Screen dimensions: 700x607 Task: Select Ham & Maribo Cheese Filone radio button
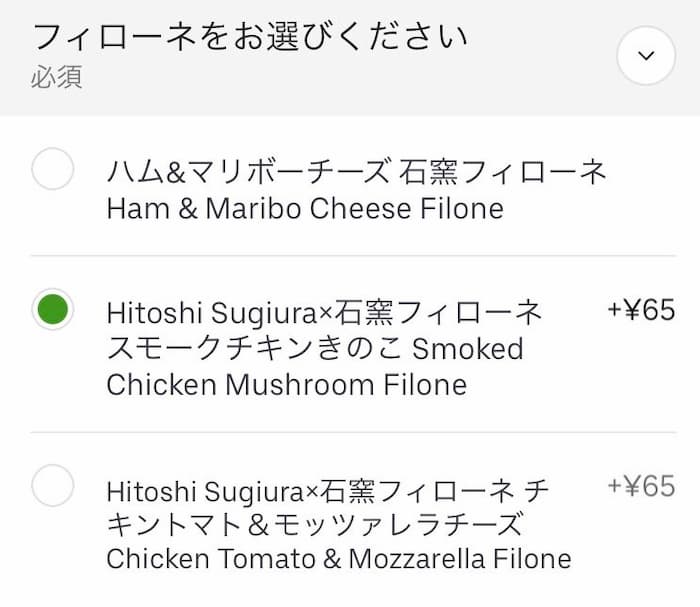pos(53,170)
